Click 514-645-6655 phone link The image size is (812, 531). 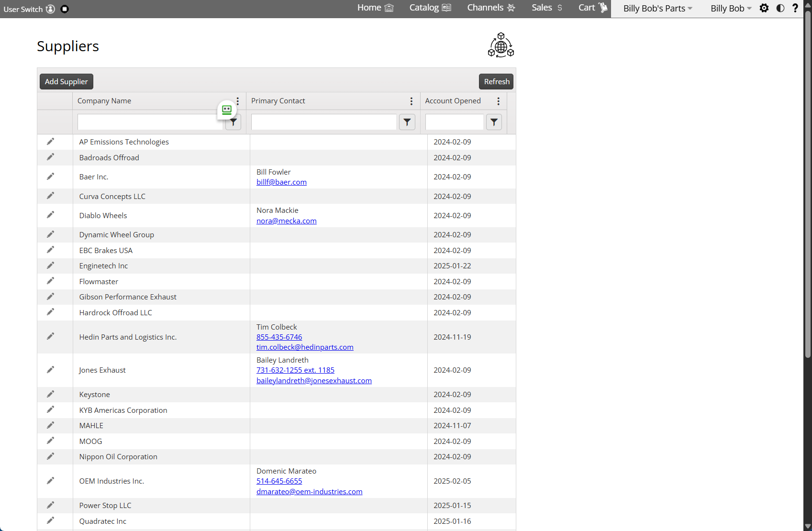[279, 481]
